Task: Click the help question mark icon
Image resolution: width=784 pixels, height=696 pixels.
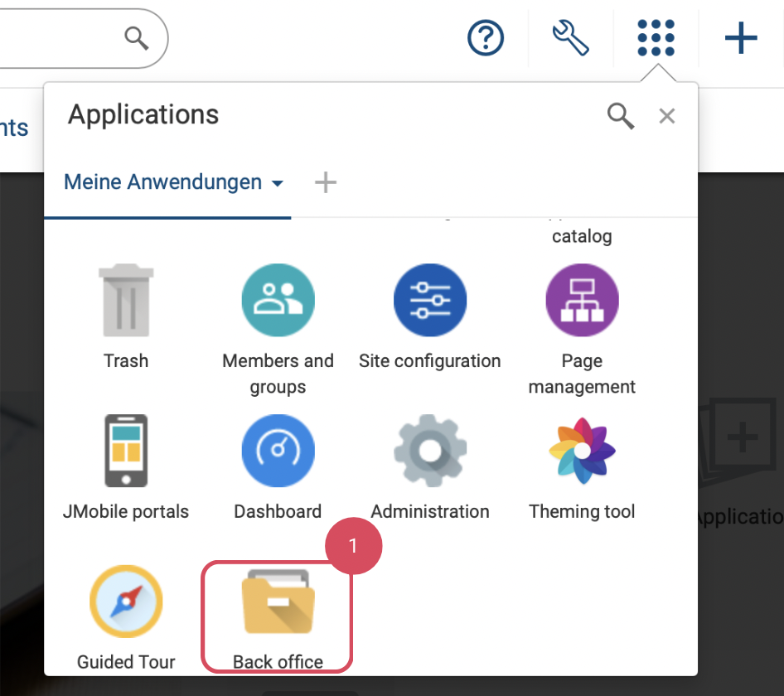Action: pos(486,38)
